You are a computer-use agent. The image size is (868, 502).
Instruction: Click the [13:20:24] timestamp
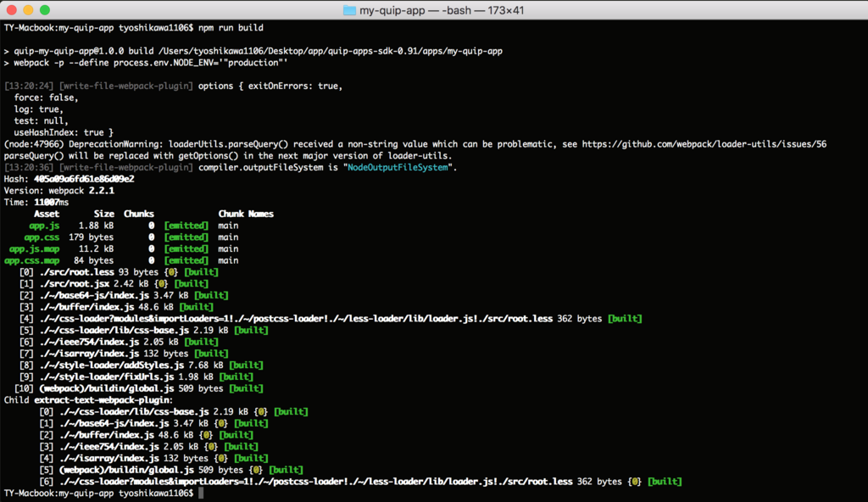point(29,86)
